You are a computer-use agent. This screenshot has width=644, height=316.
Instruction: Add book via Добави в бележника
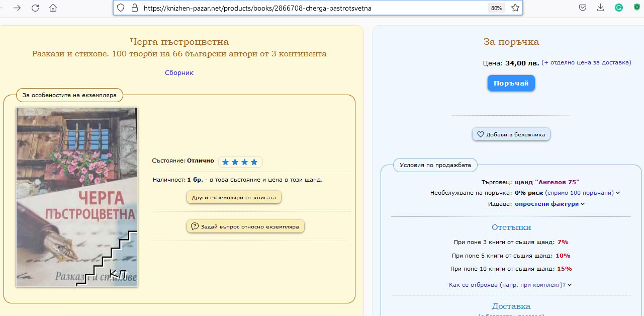tap(511, 134)
